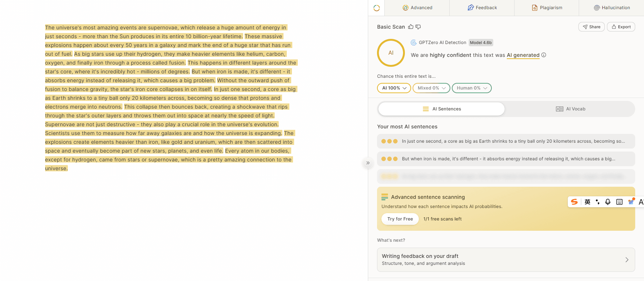The width and height of the screenshot is (644, 281).
Task: Open the Plagiarism tab
Action: tap(547, 8)
